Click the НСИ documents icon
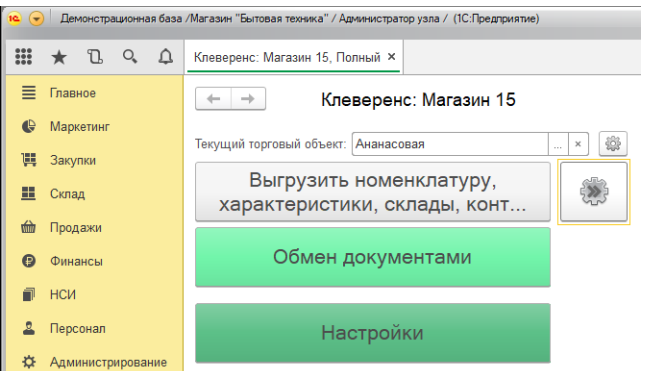 click(x=28, y=295)
